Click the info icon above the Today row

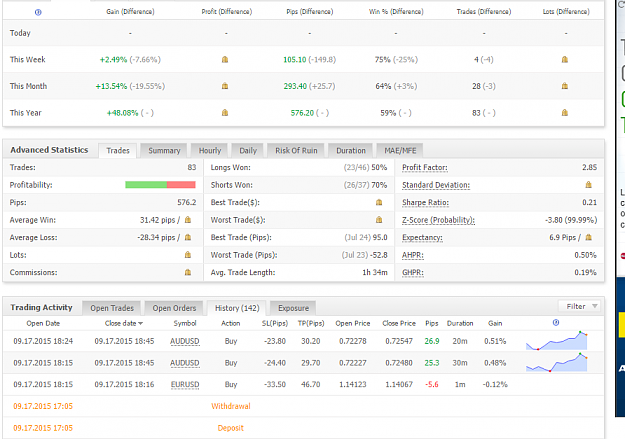tap(38, 12)
